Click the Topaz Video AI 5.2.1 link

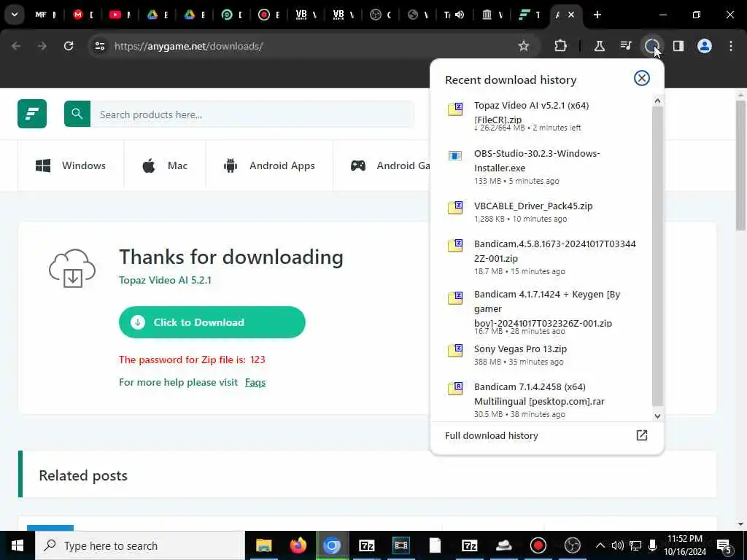(165, 280)
